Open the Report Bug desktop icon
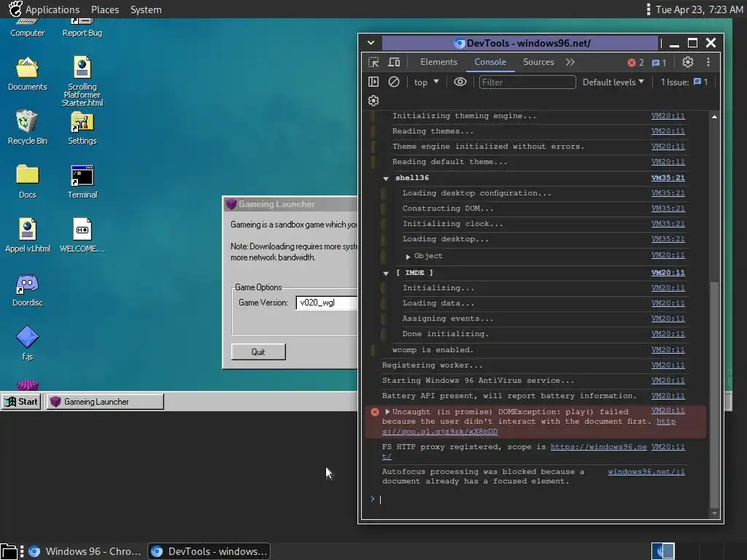Viewport: 747px width, 560px height. 82,28
